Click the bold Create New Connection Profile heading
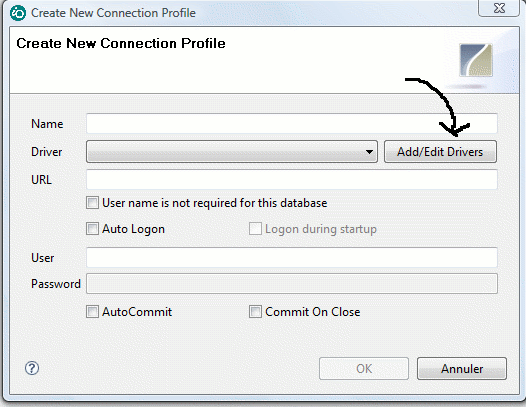This screenshot has height=407, width=526. pos(121,43)
